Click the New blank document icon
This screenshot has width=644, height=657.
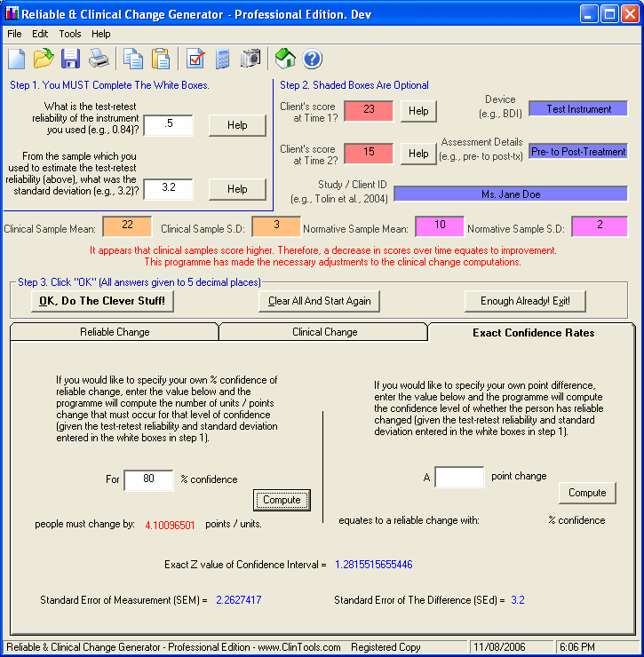point(17,59)
